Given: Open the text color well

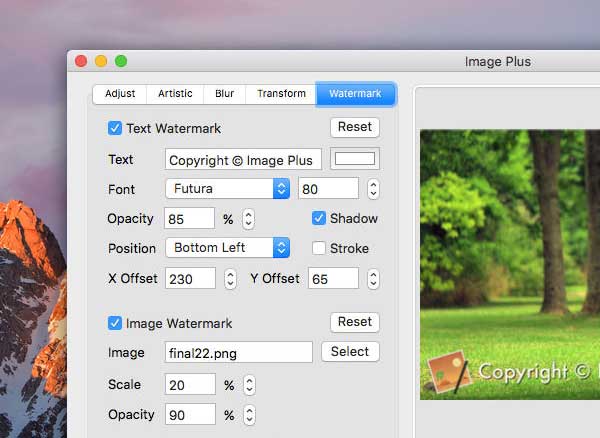Looking at the screenshot, I should (x=355, y=158).
